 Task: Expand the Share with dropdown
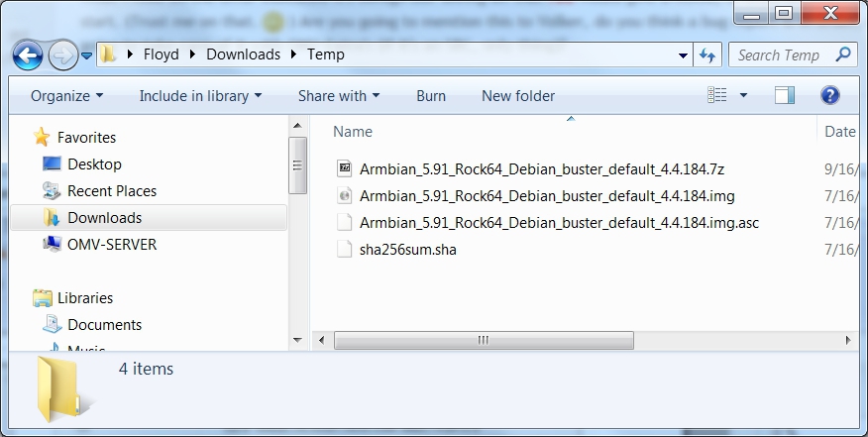pyautogui.click(x=339, y=96)
